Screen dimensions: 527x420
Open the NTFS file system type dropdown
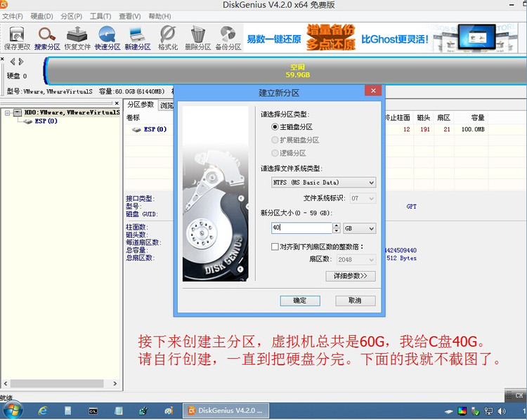pyautogui.click(x=324, y=183)
